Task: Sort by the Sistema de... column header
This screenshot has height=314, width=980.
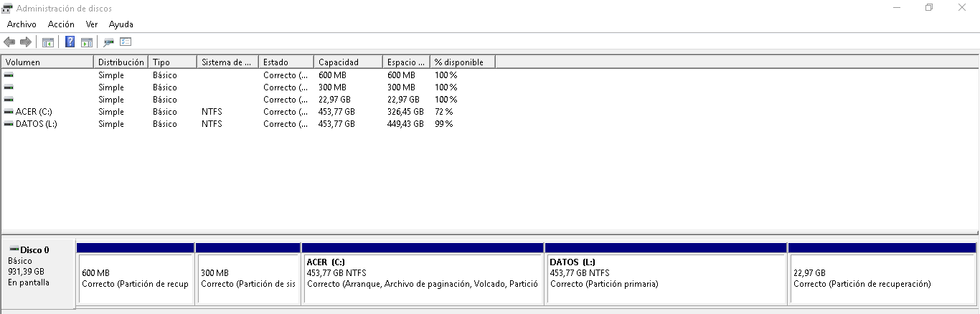Action: click(227, 62)
